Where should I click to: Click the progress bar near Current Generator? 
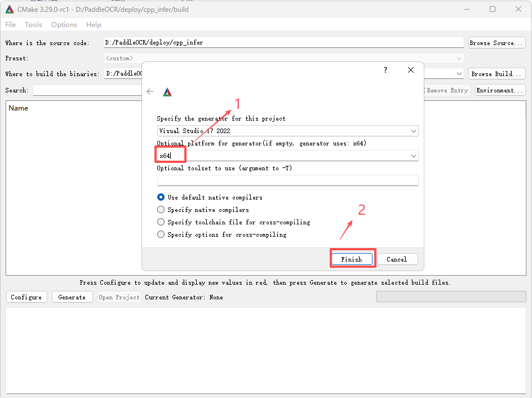point(451,297)
